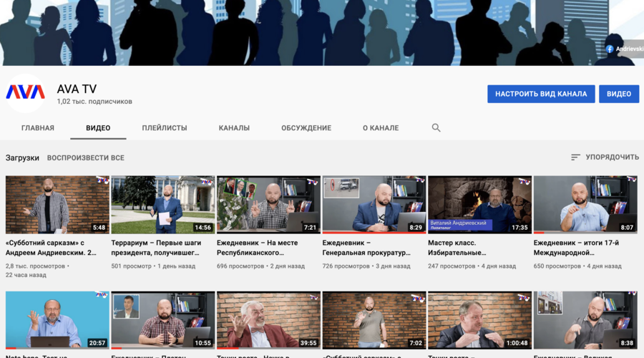Open the 14:56 Террариум video thumbnail
Viewport: 644px width, 358px height.
coord(163,205)
